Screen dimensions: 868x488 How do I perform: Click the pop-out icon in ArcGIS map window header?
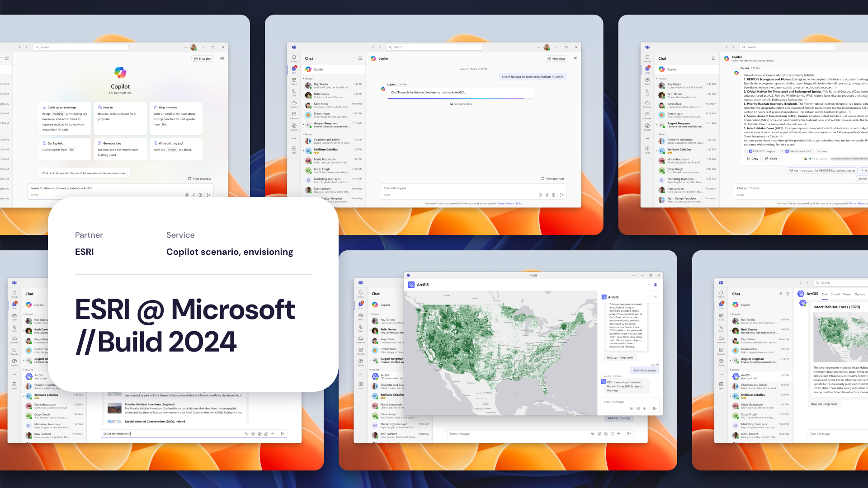[x=656, y=285]
